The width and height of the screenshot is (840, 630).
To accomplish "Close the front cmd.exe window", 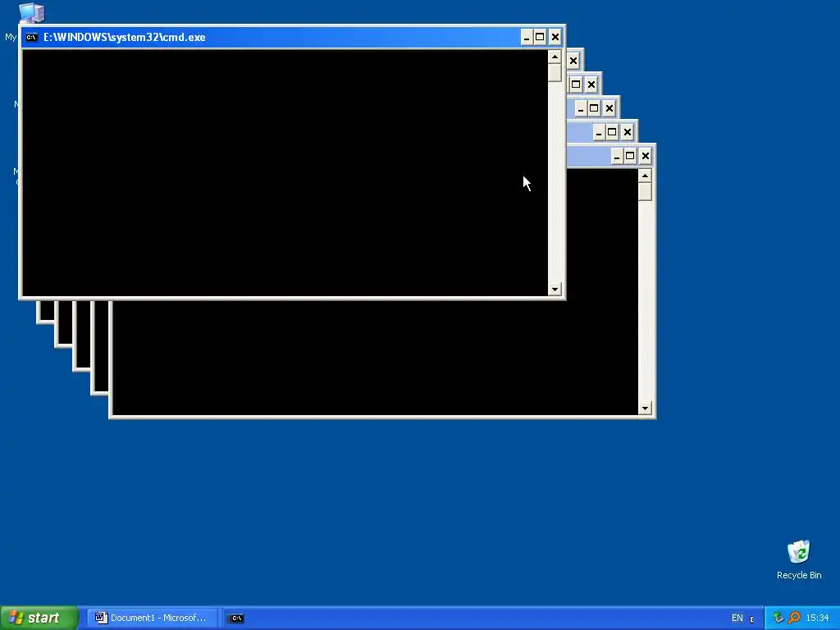I will 555,37.
